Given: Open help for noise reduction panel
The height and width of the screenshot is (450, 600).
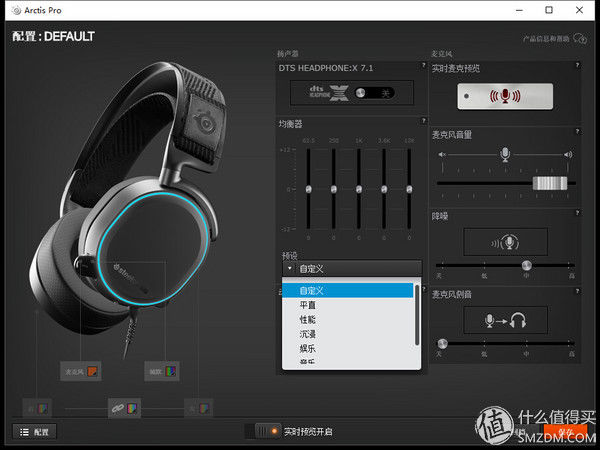Looking at the screenshot, I should tap(578, 213).
